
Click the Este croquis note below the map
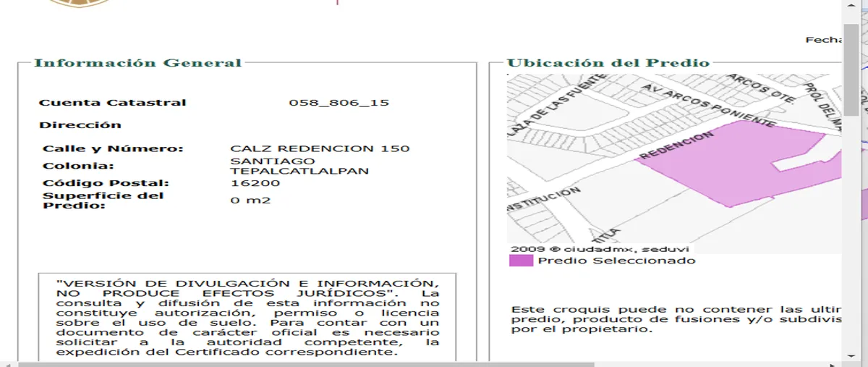click(676, 319)
